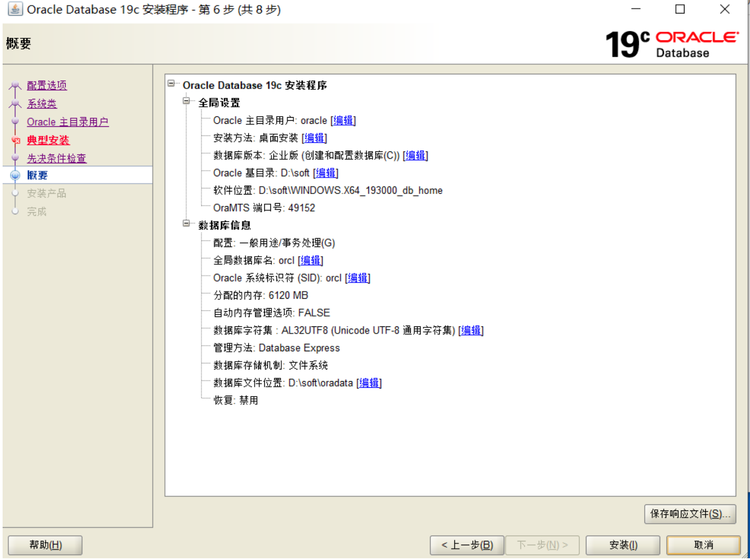Select the 软件位置 WINDOWS.X64_193000_db_home row
The width and height of the screenshot is (750, 560).
coord(328,191)
